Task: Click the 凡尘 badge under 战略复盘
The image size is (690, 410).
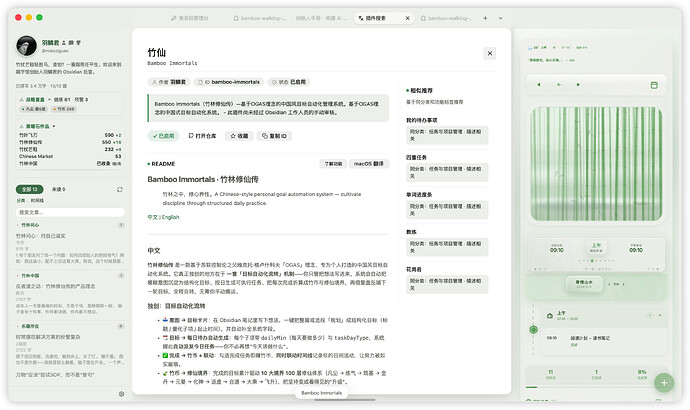Action: click(34, 109)
